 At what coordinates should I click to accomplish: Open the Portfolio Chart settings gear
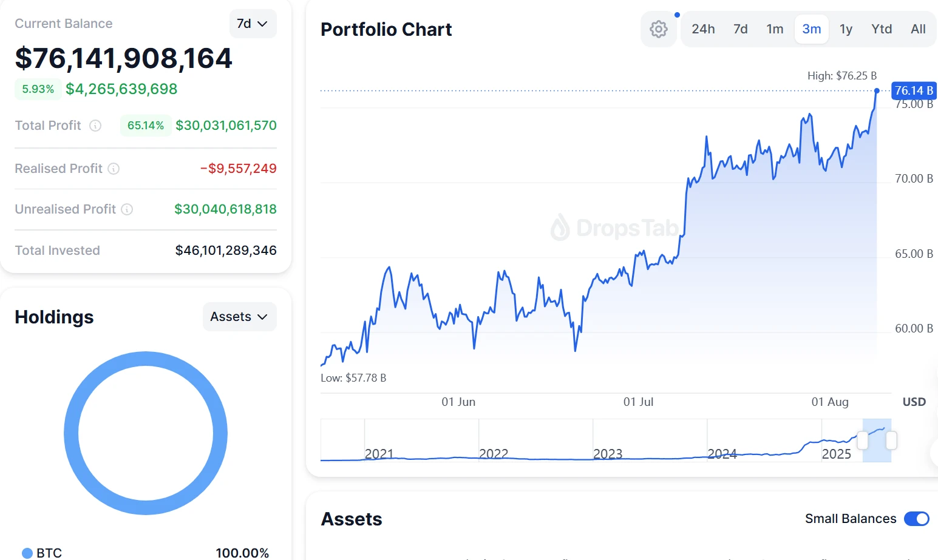[x=659, y=29]
